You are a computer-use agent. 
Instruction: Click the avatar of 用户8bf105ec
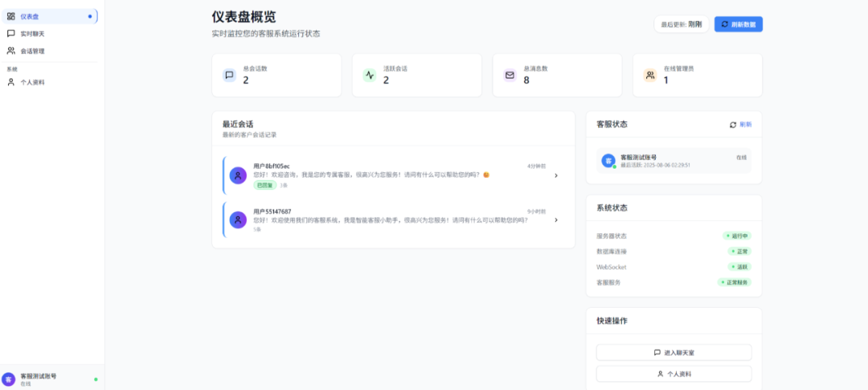[238, 175]
